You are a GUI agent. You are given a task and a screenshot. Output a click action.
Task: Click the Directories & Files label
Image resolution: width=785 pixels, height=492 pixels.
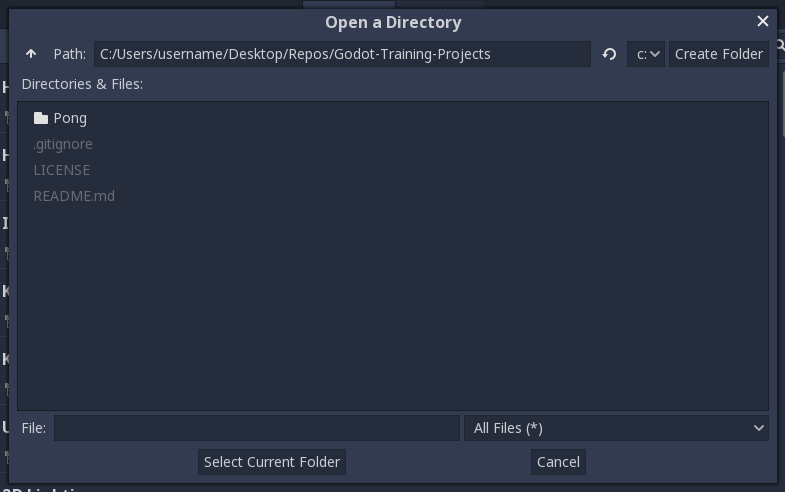click(82, 84)
